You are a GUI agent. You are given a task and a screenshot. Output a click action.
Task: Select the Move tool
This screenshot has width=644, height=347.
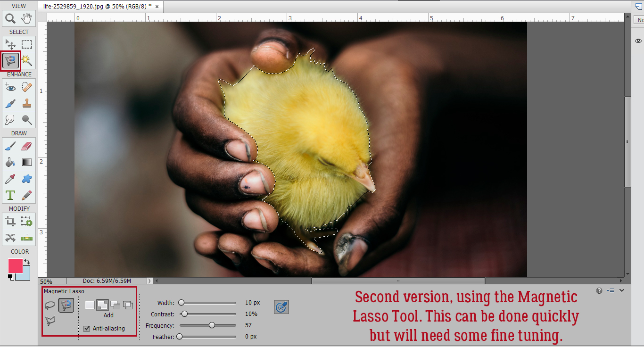[x=10, y=45]
